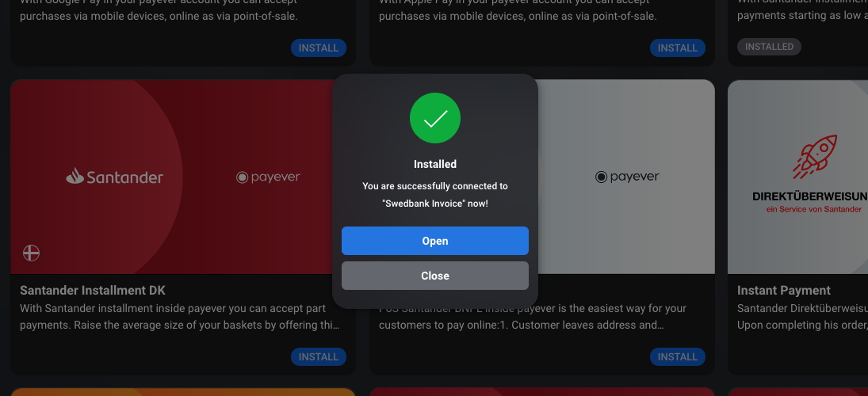Screen dimensions: 868x396
Task: Click the rocket icon on Direktüberweisung banner
Action: (x=814, y=157)
